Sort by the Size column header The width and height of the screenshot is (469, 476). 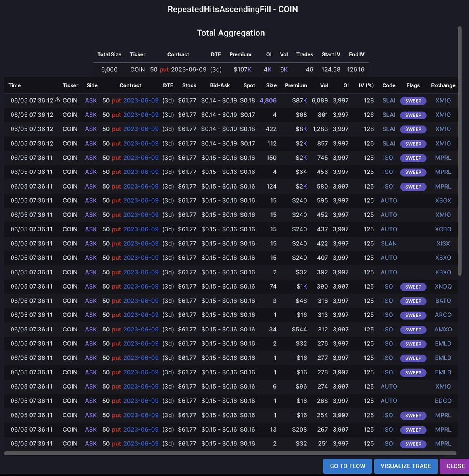pyautogui.click(x=271, y=85)
